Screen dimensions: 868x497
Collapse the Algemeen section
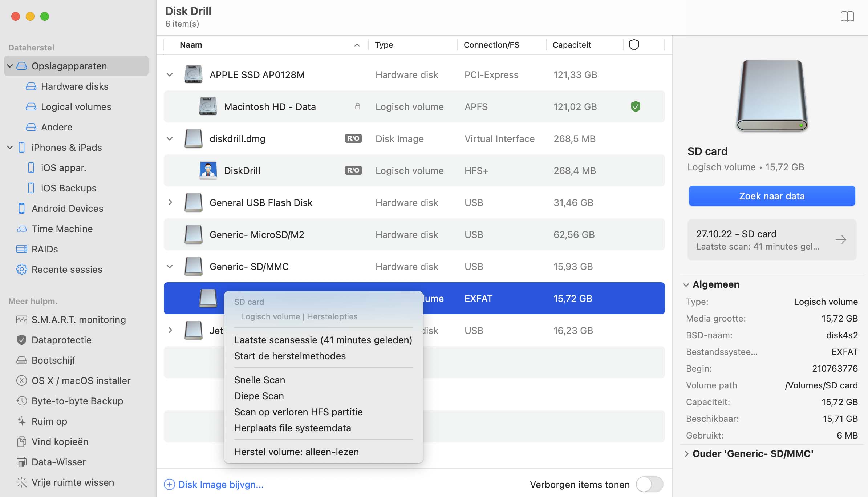(x=686, y=284)
